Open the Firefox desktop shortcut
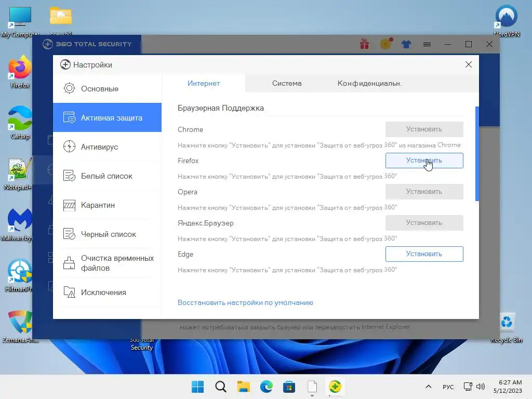The height and width of the screenshot is (399, 532). click(20, 72)
